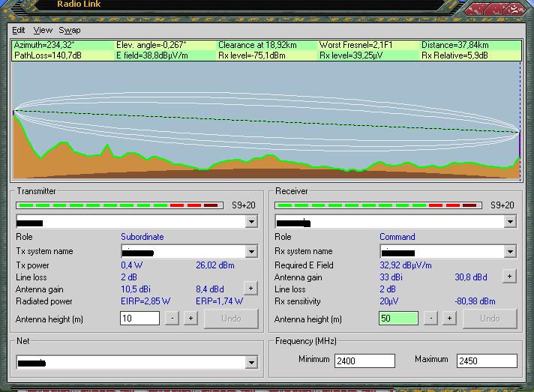Screen dimensions: 534x392
Task: Open the Edit menu
Action: pos(19,30)
